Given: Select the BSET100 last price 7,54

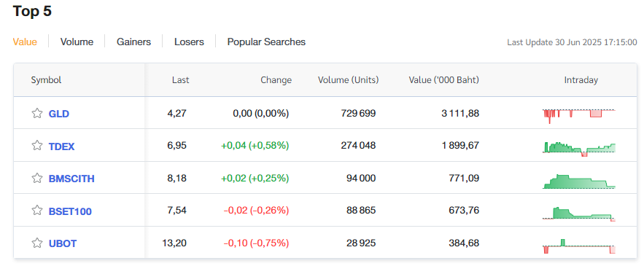Looking at the screenshot, I should 177,211.
